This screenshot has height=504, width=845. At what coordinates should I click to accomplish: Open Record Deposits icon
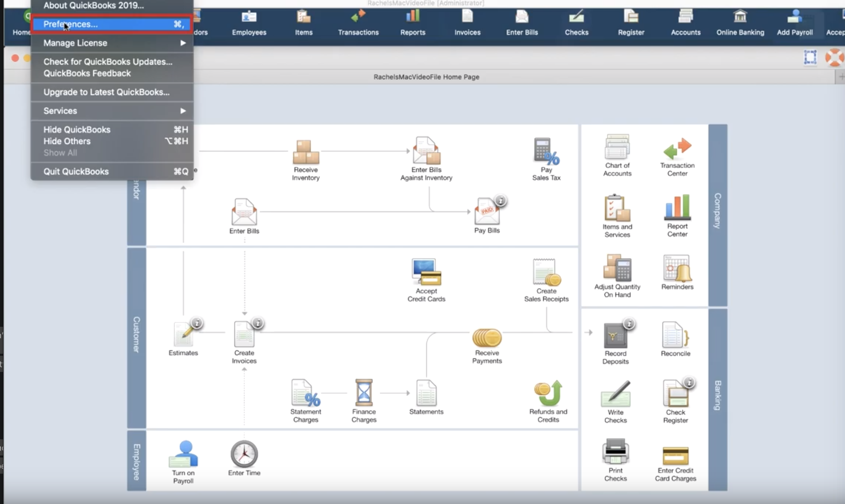pos(616,343)
